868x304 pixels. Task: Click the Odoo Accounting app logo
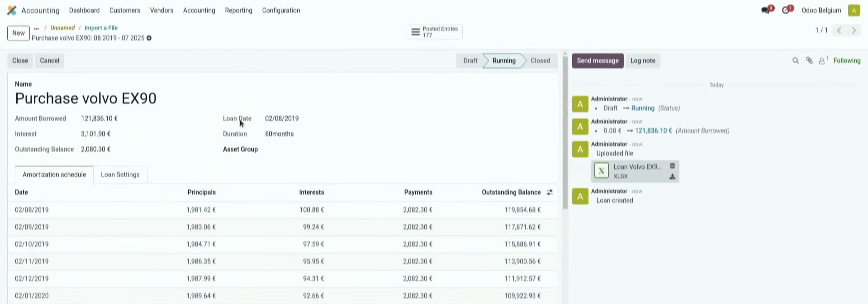pyautogui.click(x=12, y=10)
